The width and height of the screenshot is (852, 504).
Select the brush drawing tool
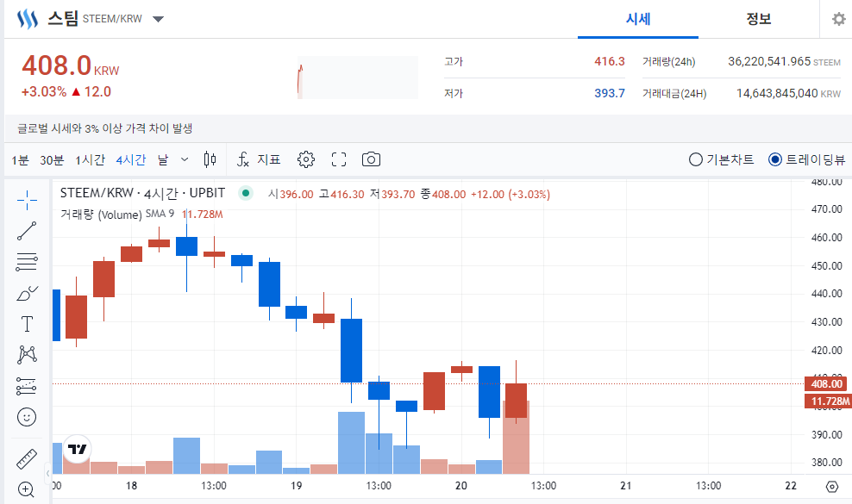point(27,293)
